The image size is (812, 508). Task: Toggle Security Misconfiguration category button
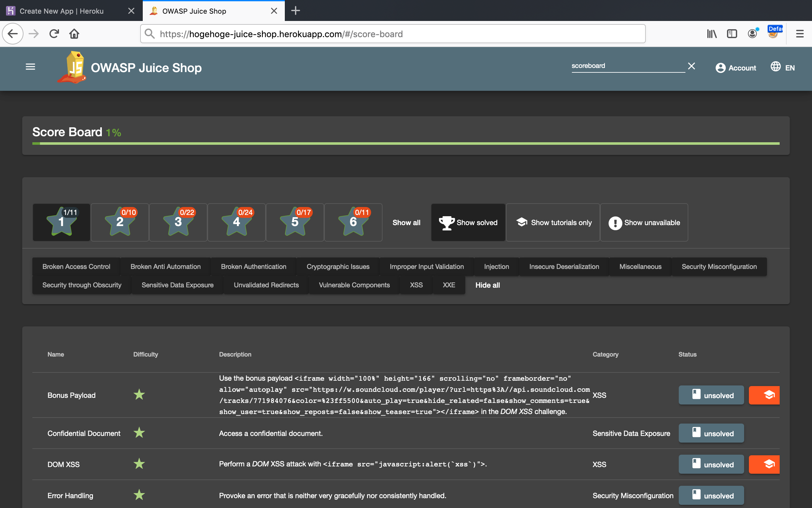(719, 266)
